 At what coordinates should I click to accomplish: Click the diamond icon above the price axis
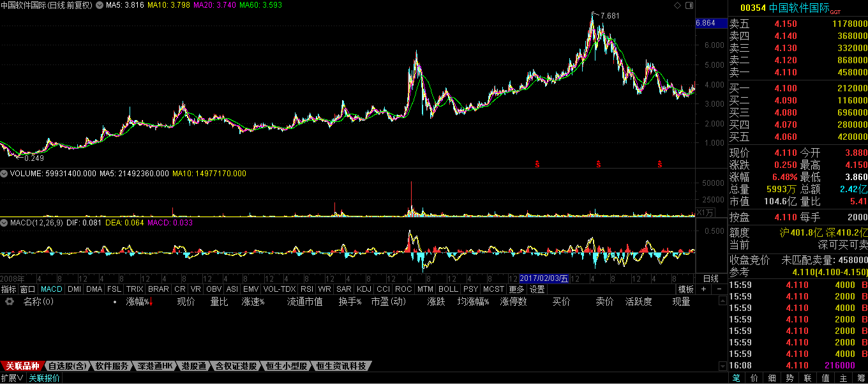[x=677, y=5]
